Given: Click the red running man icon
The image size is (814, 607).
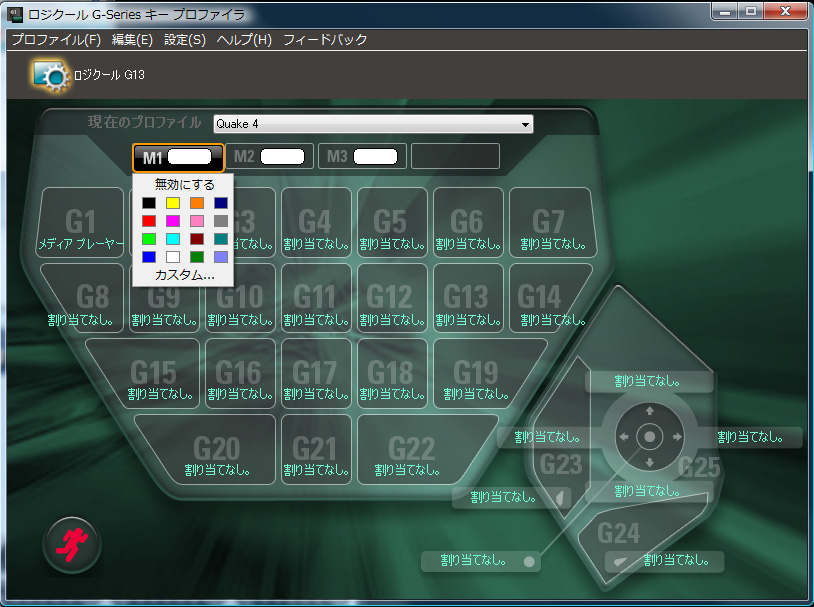Looking at the screenshot, I should [x=71, y=545].
